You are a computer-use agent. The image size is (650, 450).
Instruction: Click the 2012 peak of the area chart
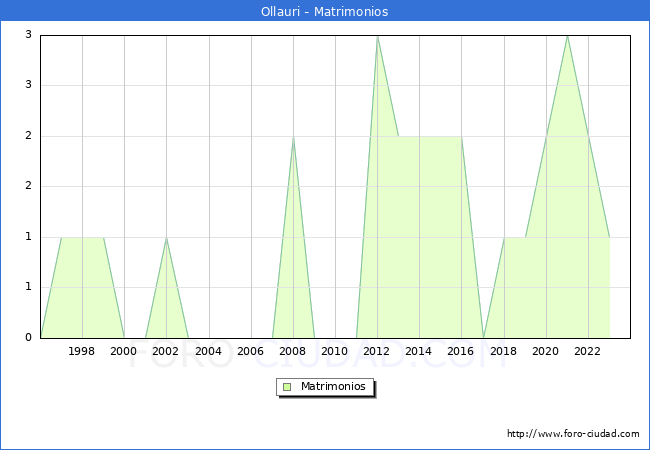pyautogui.click(x=377, y=37)
